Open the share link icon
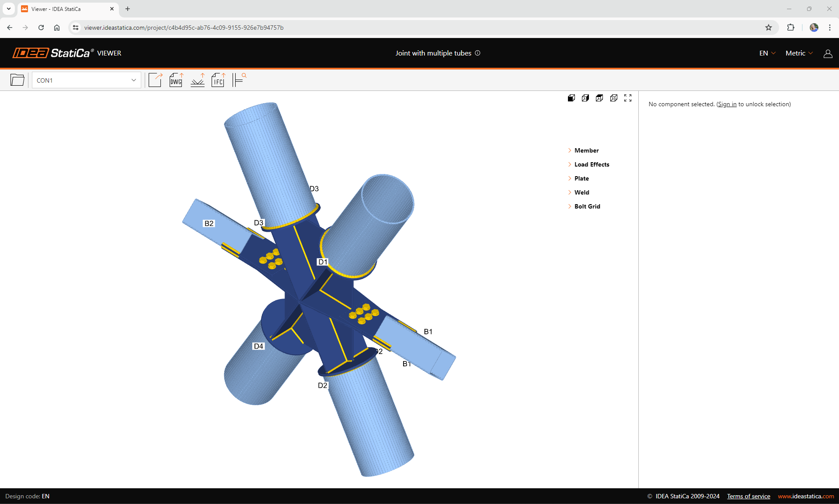This screenshot has height=504, width=839. [x=156, y=80]
